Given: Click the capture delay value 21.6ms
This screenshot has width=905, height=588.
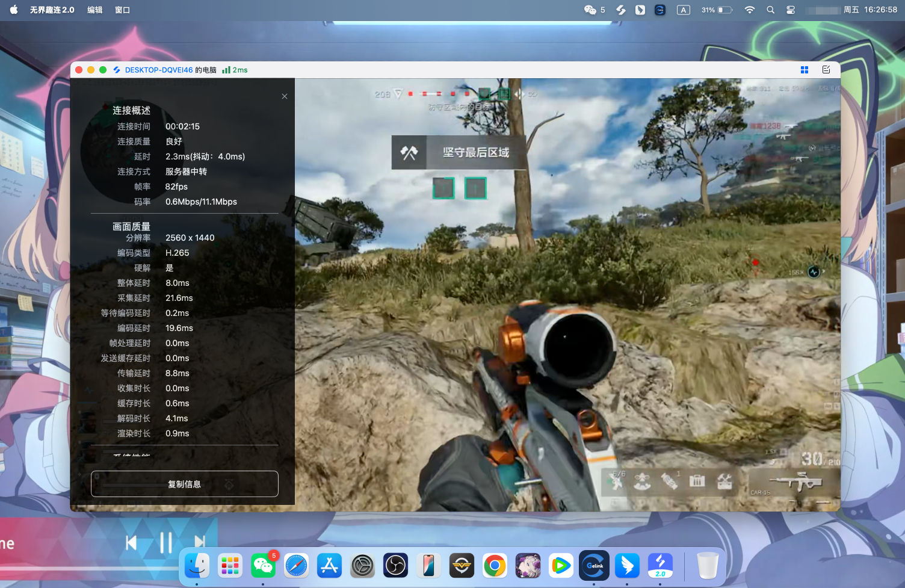Looking at the screenshot, I should click(x=179, y=298).
